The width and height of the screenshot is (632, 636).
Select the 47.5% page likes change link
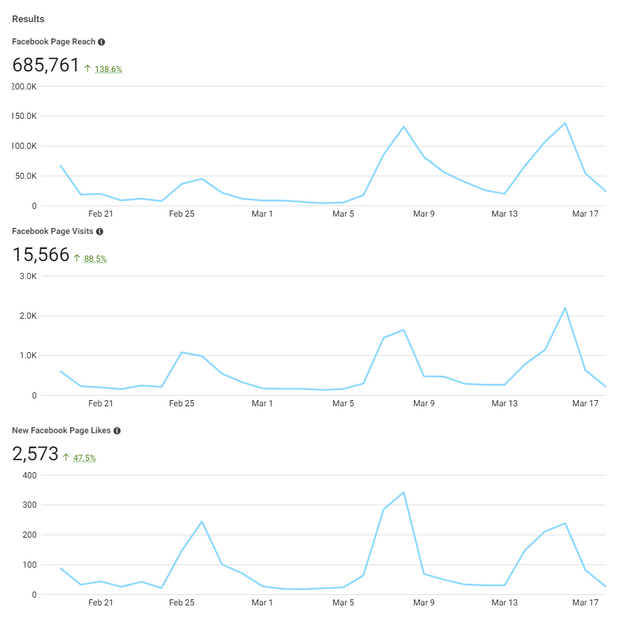84,458
